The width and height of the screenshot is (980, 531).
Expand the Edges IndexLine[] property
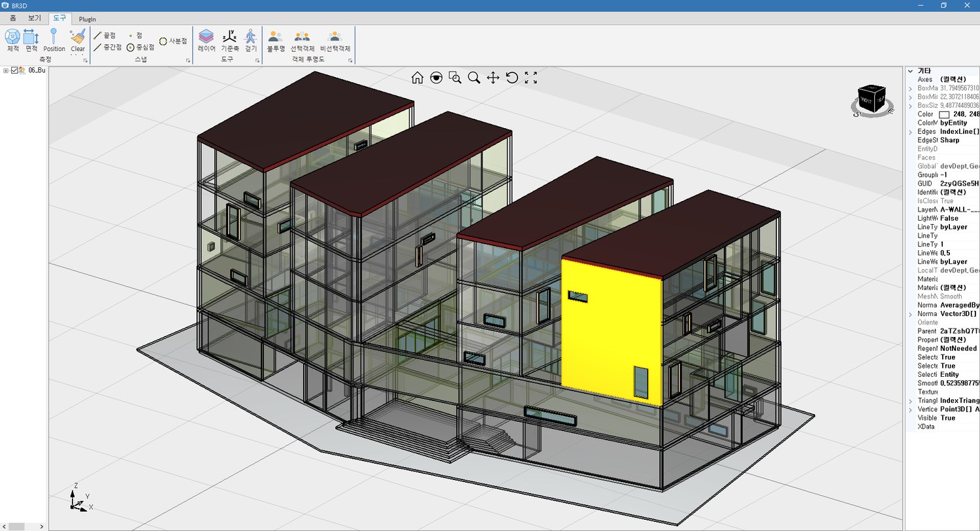click(x=910, y=131)
